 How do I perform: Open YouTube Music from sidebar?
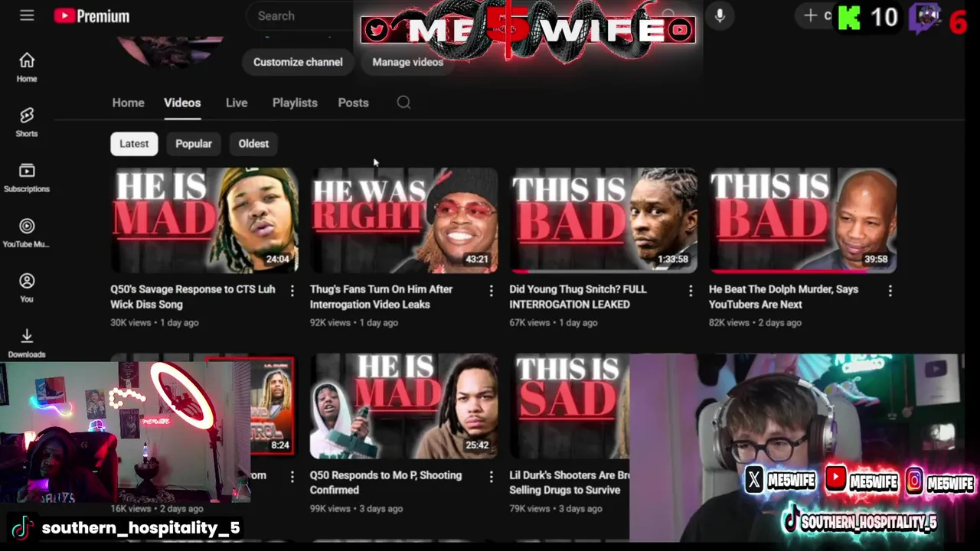click(x=27, y=233)
